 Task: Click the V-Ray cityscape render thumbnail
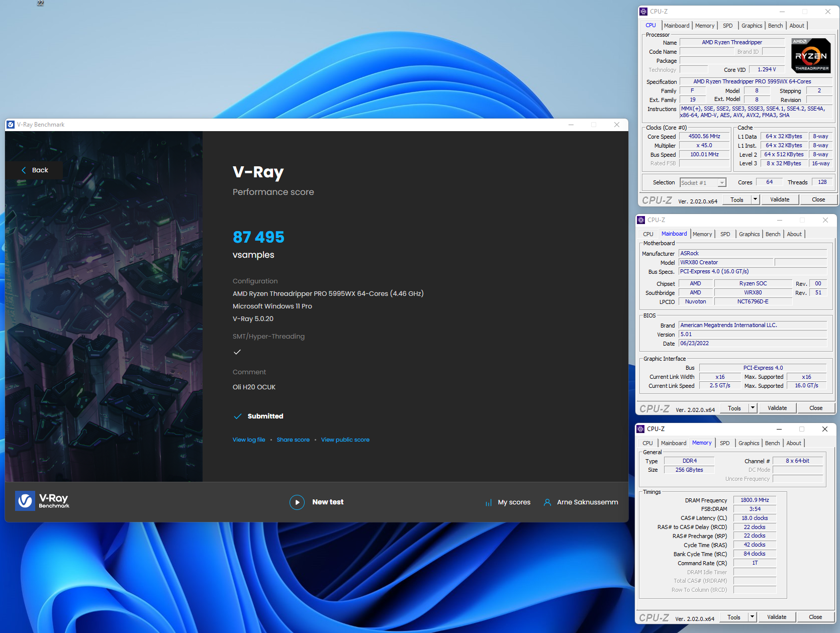[x=104, y=306]
